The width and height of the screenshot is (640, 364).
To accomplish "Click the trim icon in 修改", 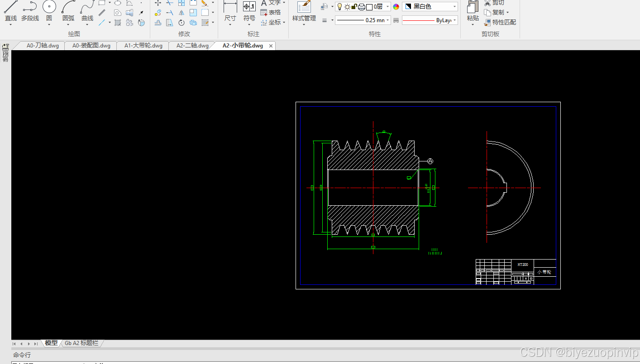I will tap(169, 3).
